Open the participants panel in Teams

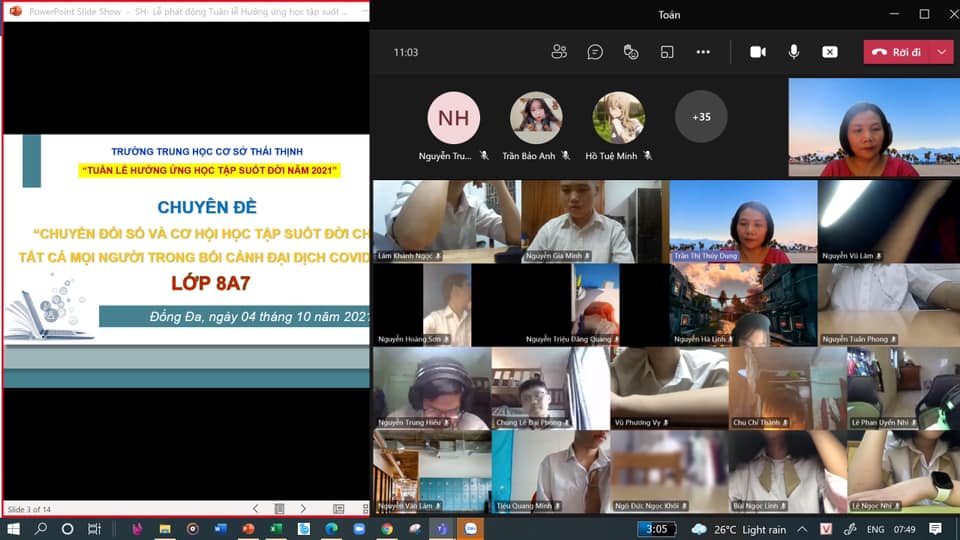[x=559, y=52]
